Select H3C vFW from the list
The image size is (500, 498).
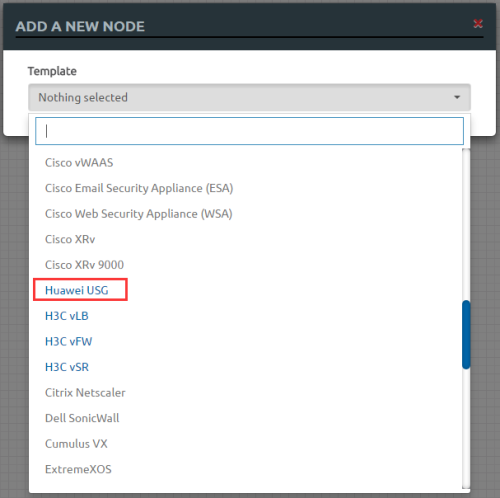pyautogui.click(x=69, y=342)
